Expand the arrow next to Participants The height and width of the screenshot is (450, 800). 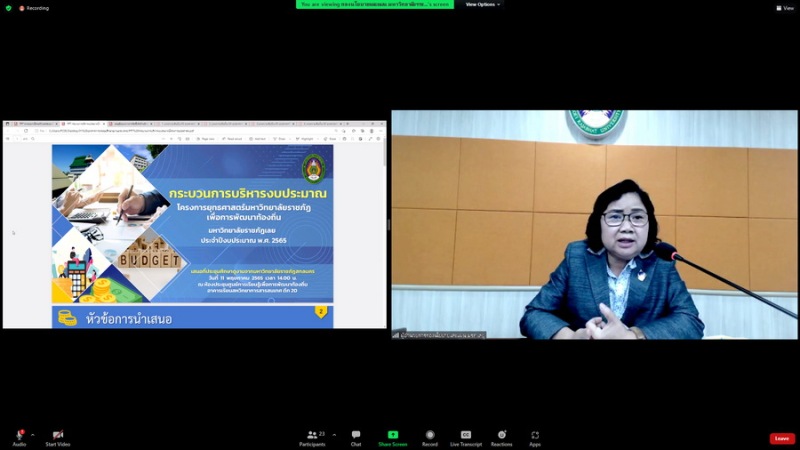pyautogui.click(x=333, y=435)
